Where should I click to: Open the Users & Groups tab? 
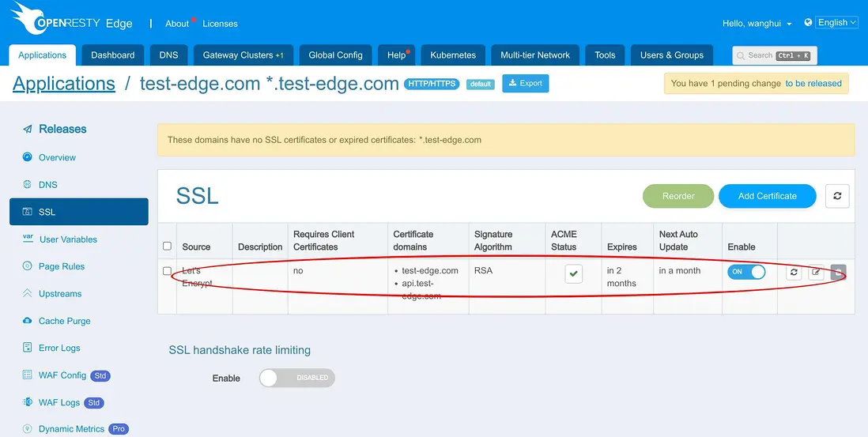tap(672, 55)
